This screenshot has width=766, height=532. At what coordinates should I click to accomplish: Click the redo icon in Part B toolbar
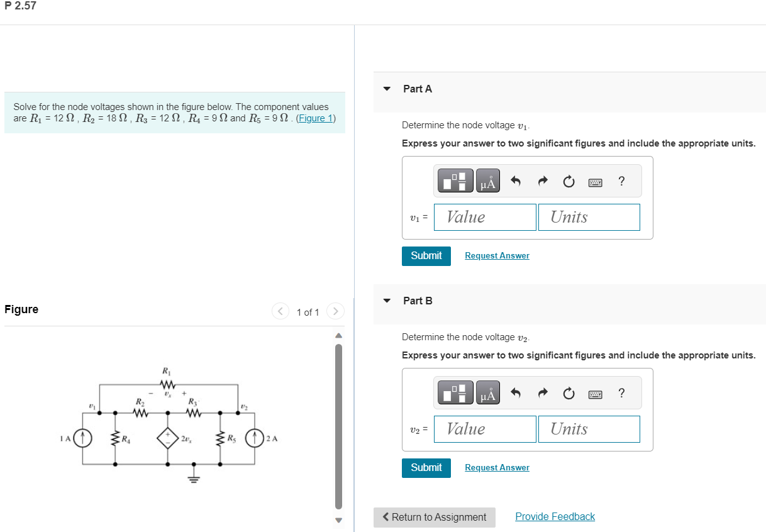point(543,392)
